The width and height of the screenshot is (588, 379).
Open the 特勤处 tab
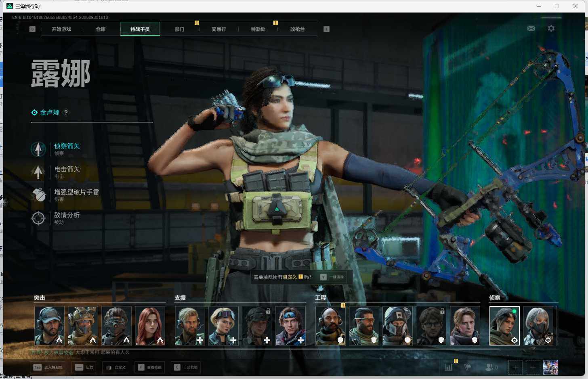(258, 29)
